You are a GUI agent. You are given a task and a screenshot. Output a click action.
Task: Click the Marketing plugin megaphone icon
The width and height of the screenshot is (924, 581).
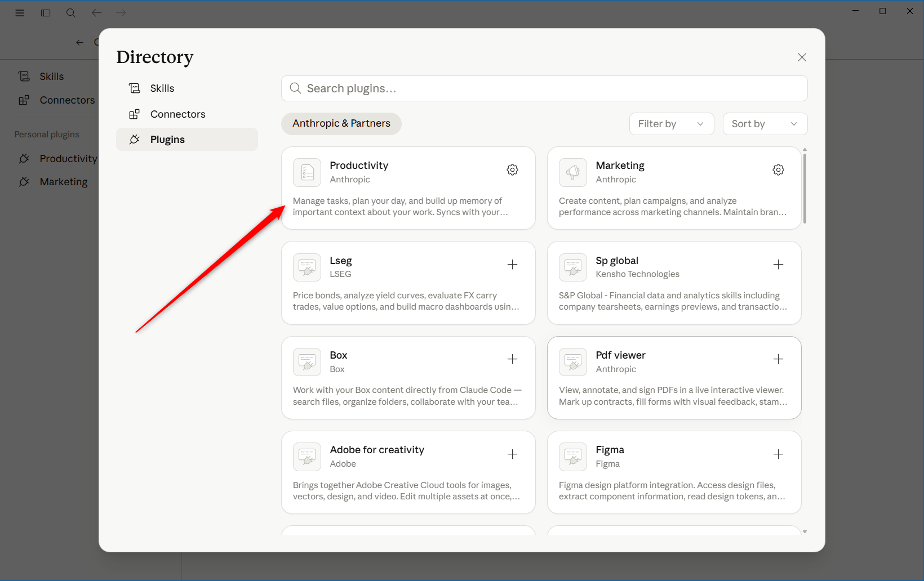(x=573, y=172)
